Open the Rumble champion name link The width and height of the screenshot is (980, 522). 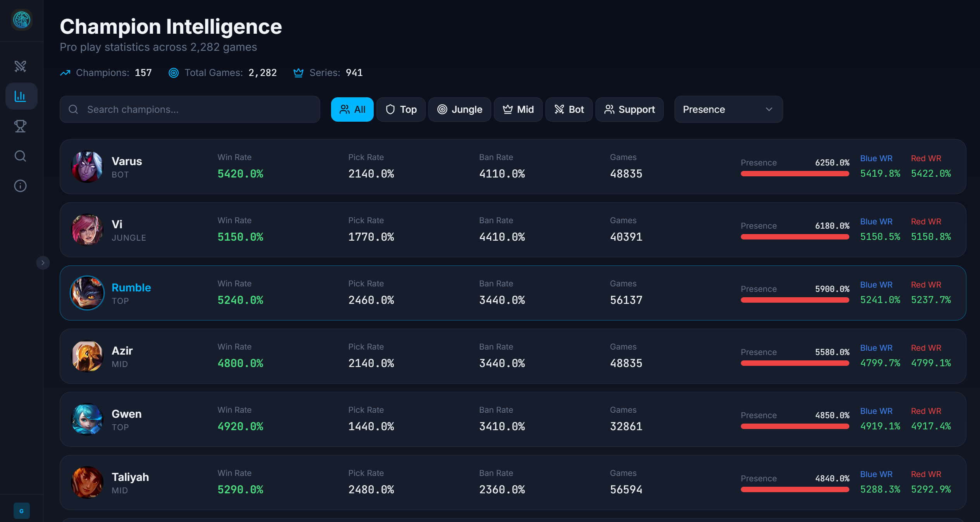click(x=131, y=288)
